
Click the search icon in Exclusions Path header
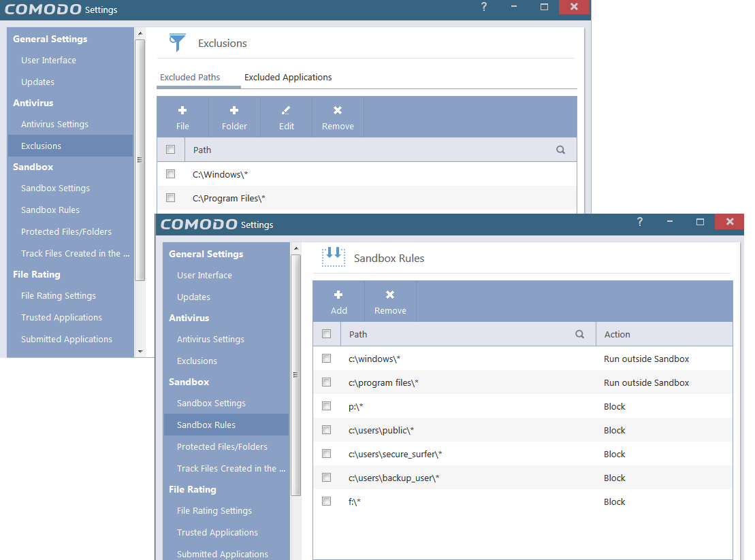(x=560, y=150)
